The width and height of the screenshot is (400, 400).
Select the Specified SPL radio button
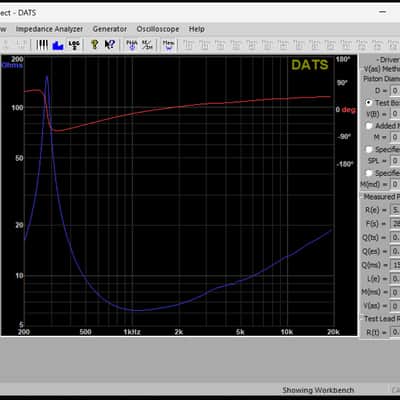(x=369, y=149)
